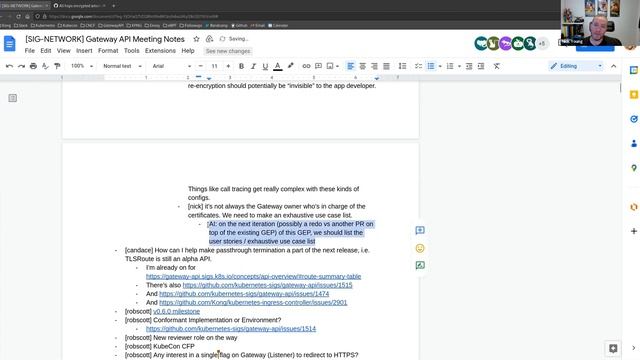The height and width of the screenshot is (360, 640).
Task: Open the Help menu
Action: (x=188, y=51)
